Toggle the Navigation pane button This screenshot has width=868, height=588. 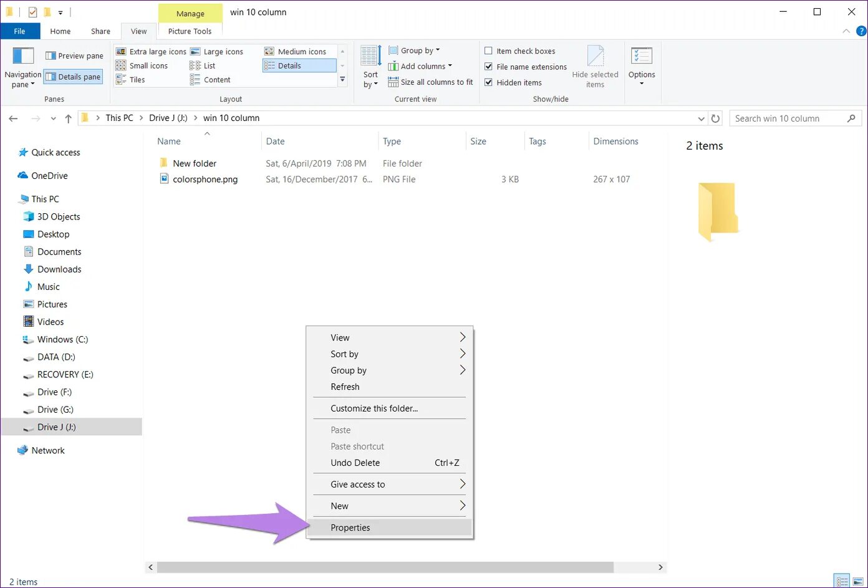click(x=23, y=67)
